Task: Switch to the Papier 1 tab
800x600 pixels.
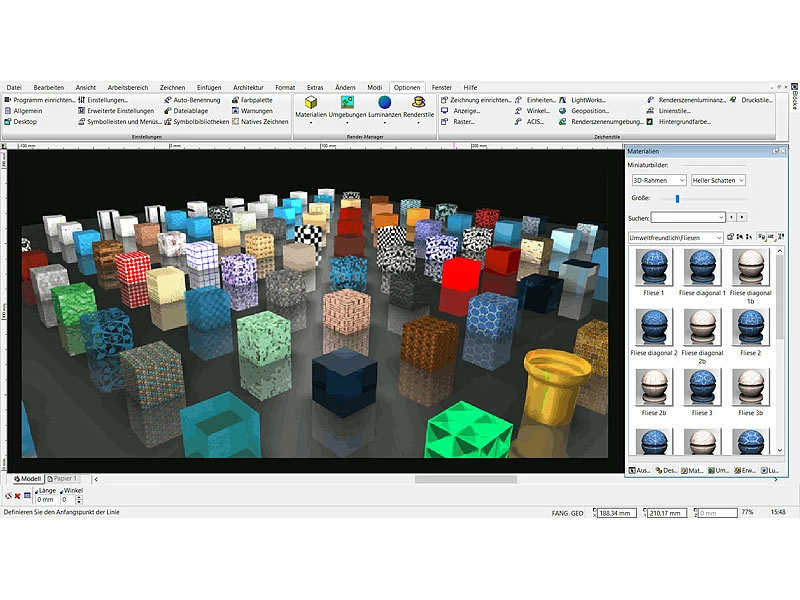Action: [71, 479]
